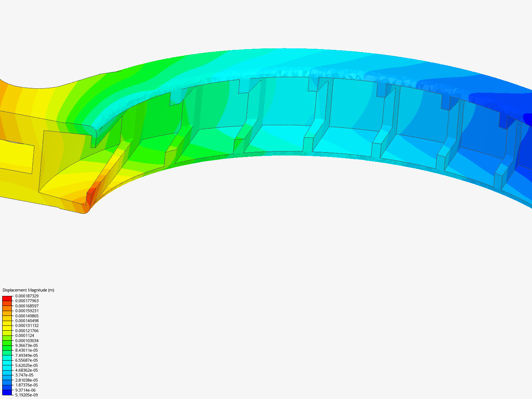
Task: Select the legend value 2.81038e-05
Action: [27, 380]
